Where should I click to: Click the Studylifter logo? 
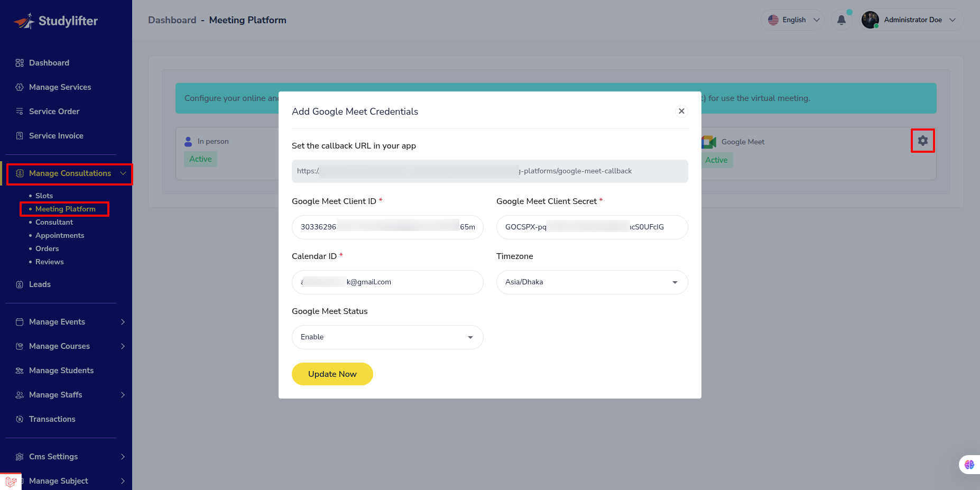pos(56,21)
